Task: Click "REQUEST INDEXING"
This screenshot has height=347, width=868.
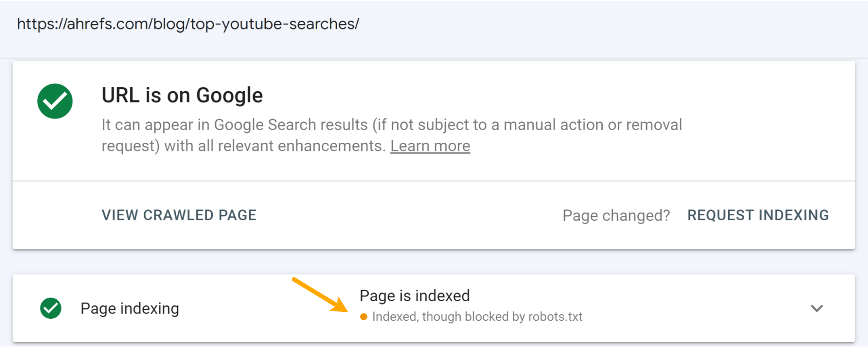Action: (x=758, y=215)
